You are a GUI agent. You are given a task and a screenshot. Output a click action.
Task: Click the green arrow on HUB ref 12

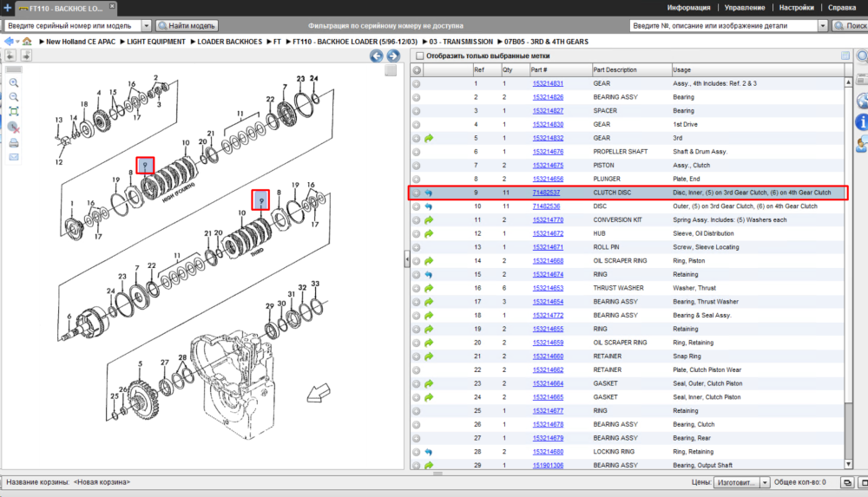tap(429, 233)
